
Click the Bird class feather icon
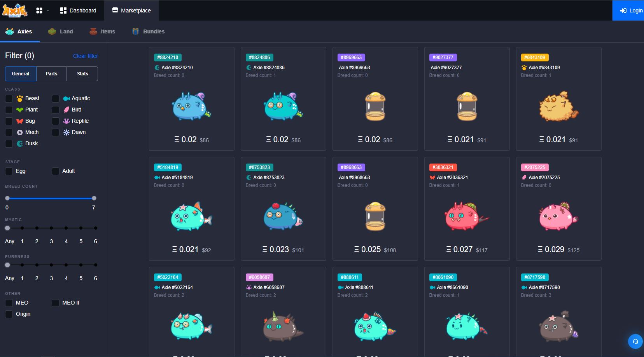tap(66, 110)
